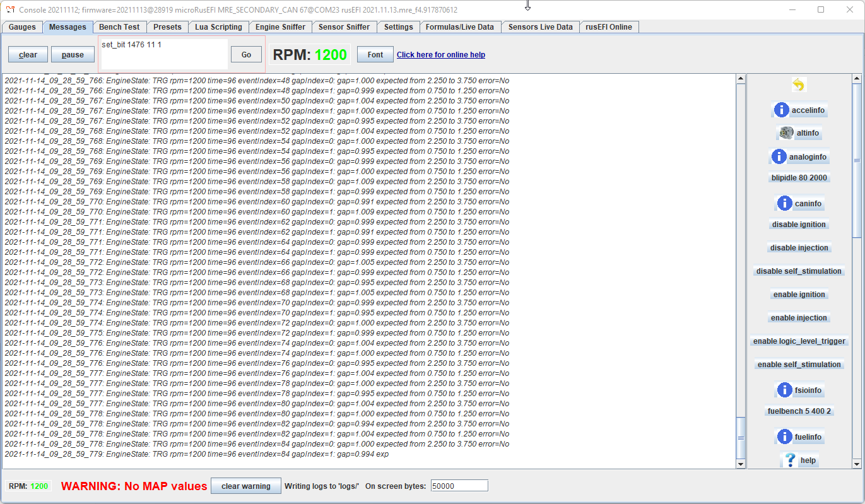Click the yellow undo arrow icon

(x=799, y=85)
